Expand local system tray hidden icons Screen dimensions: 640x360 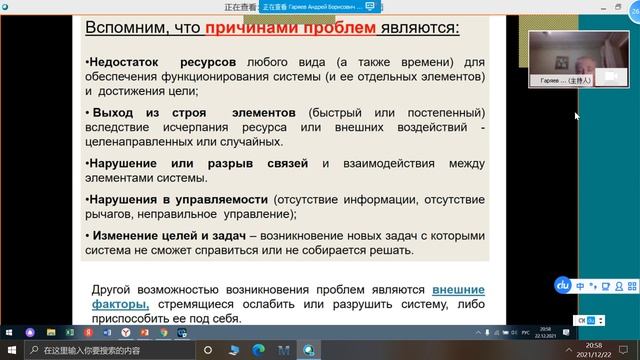tap(568, 350)
